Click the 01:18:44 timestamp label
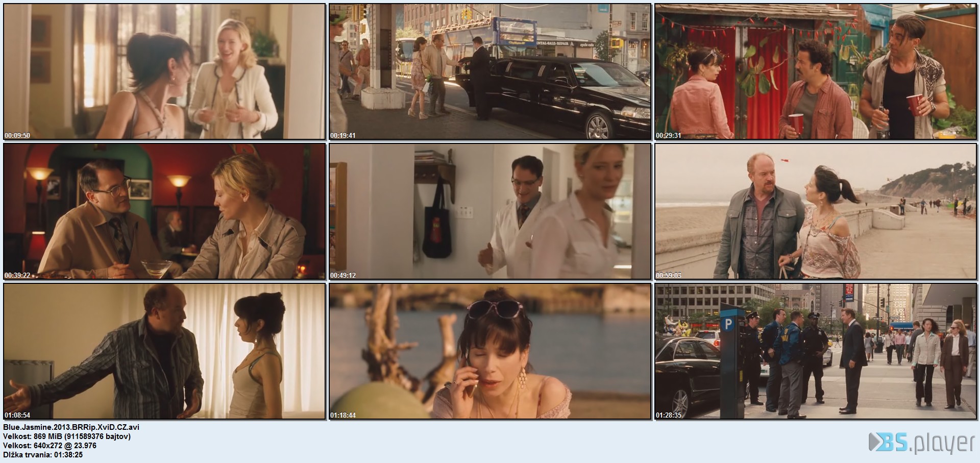This screenshot has height=463, width=980. pos(343,416)
